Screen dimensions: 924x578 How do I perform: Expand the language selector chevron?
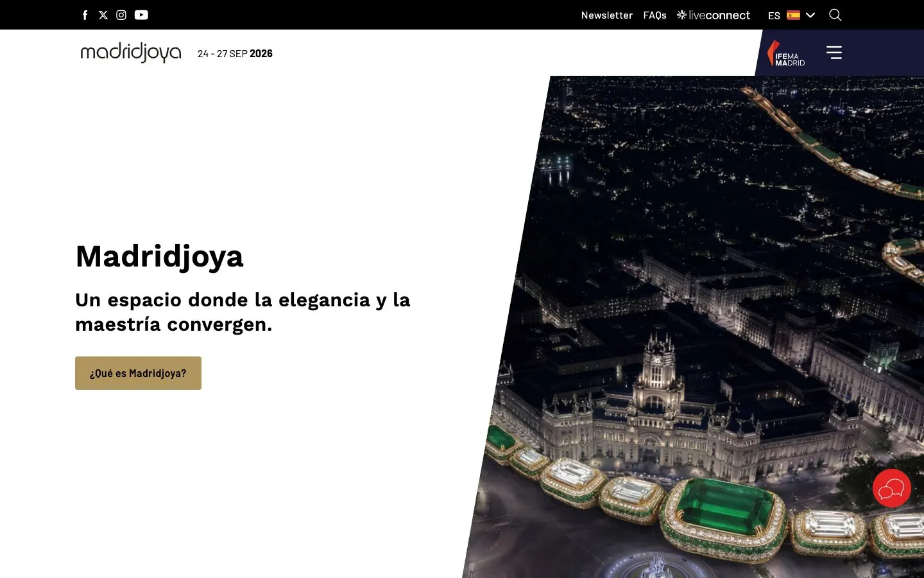coord(810,15)
